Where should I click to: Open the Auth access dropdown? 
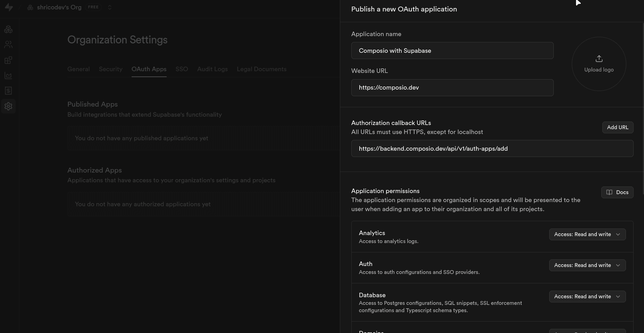point(587,265)
